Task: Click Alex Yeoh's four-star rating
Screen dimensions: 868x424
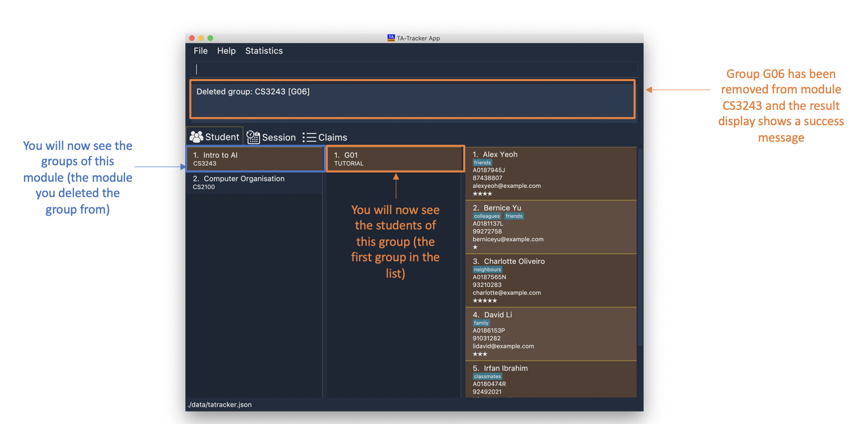Action: coord(482,194)
